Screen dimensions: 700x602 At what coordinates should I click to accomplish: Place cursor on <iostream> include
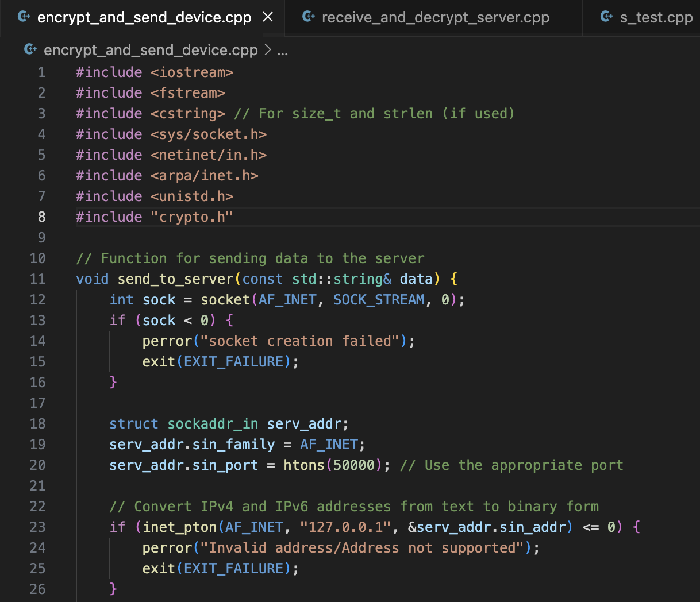click(192, 72)
